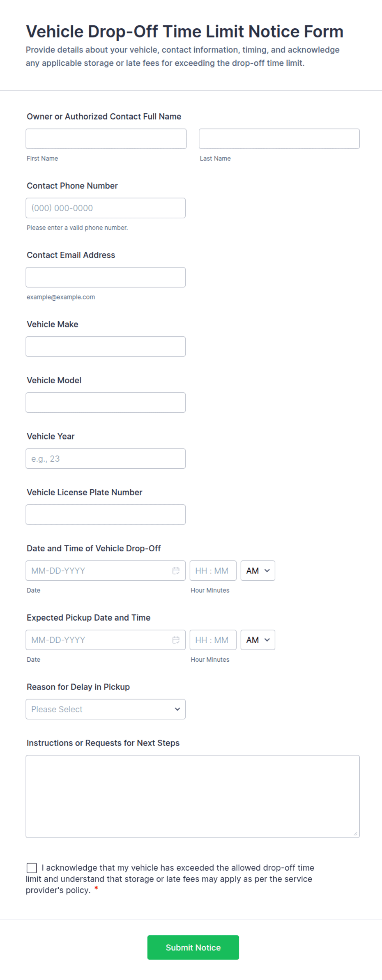Open the Reason for Delay in Pickup dropdown
The image size is (382, 980).
click(106, 709)
